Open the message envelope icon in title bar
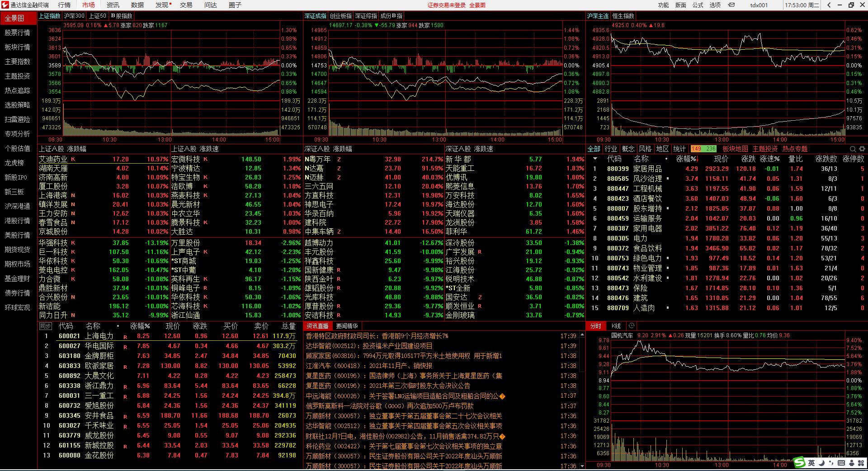This screenshot has width=868, height=471. coord(731,5)
